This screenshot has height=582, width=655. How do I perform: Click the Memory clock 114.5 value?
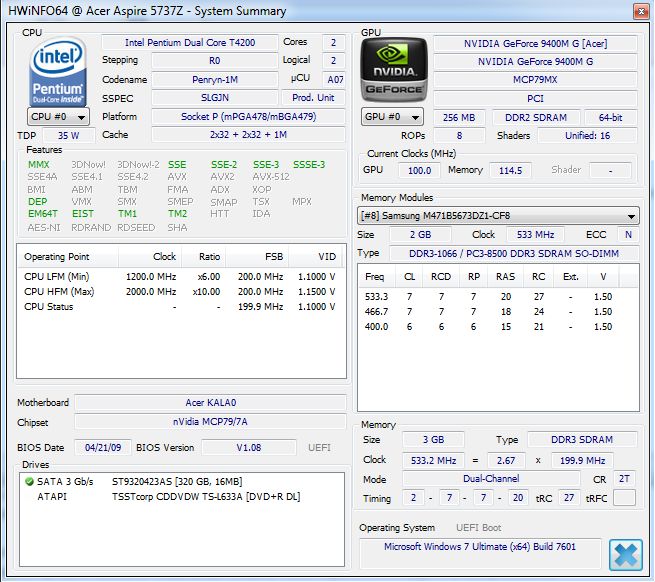pos(510,170)
